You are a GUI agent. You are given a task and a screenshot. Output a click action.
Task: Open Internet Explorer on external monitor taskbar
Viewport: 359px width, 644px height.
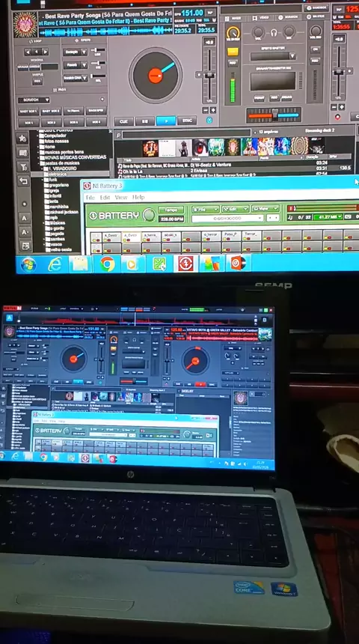point(55,264)
